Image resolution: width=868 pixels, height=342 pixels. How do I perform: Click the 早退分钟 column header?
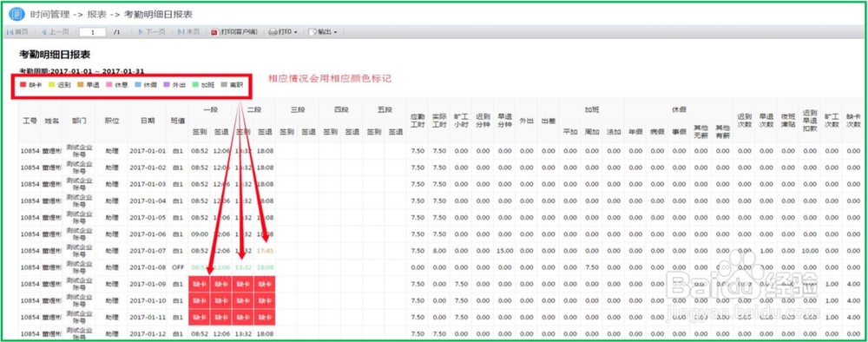tap(504, 120)
